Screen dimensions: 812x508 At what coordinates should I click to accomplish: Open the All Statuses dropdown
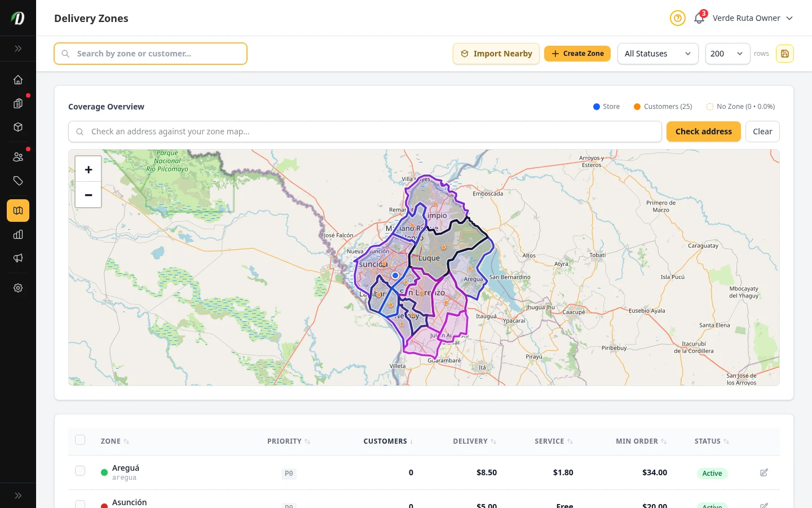pyautogui.click(x=657, y=54)
